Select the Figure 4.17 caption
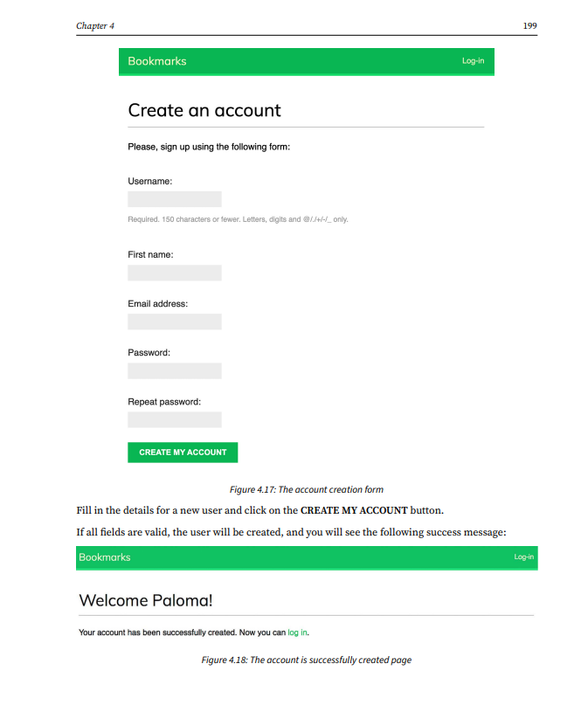This screenshot has width=588, height=726. pos(306,489)
